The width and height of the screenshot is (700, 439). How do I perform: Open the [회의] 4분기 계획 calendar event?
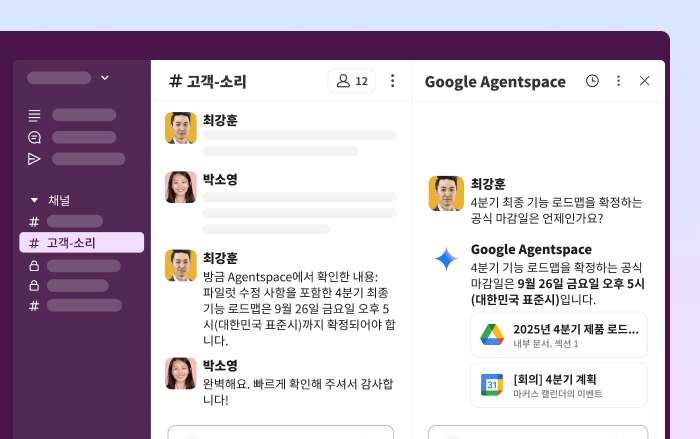tap(559, 385)
